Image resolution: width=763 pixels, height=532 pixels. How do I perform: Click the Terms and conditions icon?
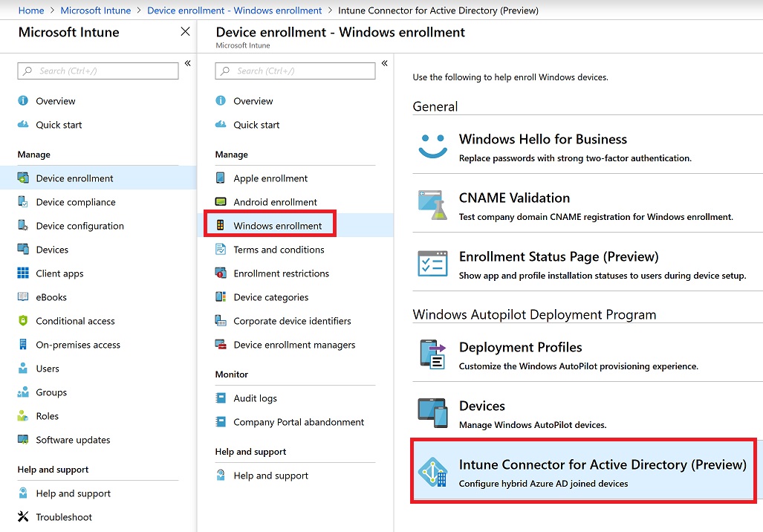(x=221, y=249)
